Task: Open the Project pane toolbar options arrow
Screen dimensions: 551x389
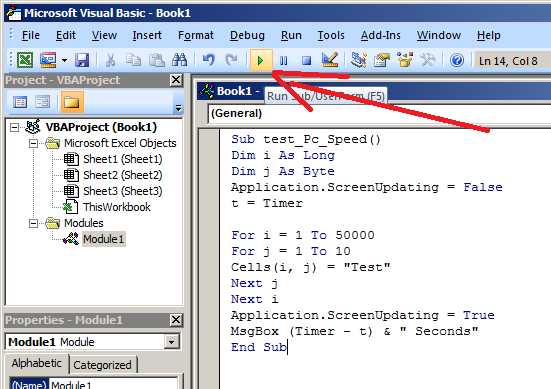Action: click(179, 107)
